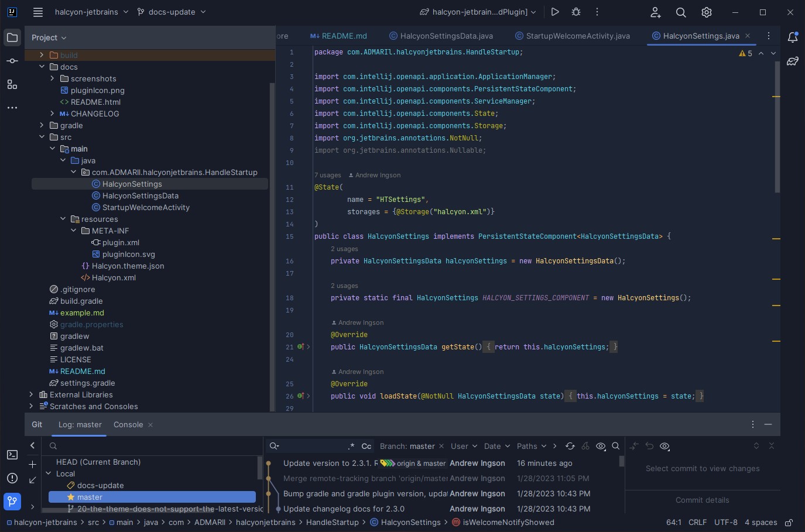Open more run actions menu
Image resolution: width=805 pixels, height=532 pixels.
(x=597, y=12)
